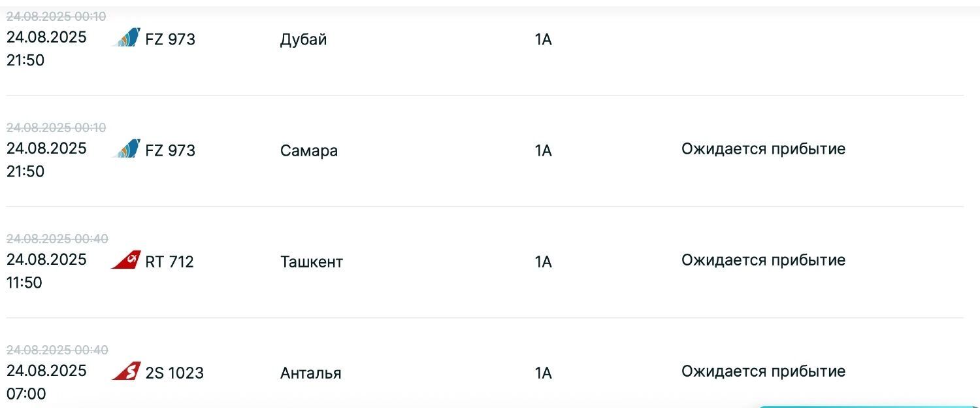Click the city name Дубай
This screenshot has height=408, width=980.
[303, 40]
